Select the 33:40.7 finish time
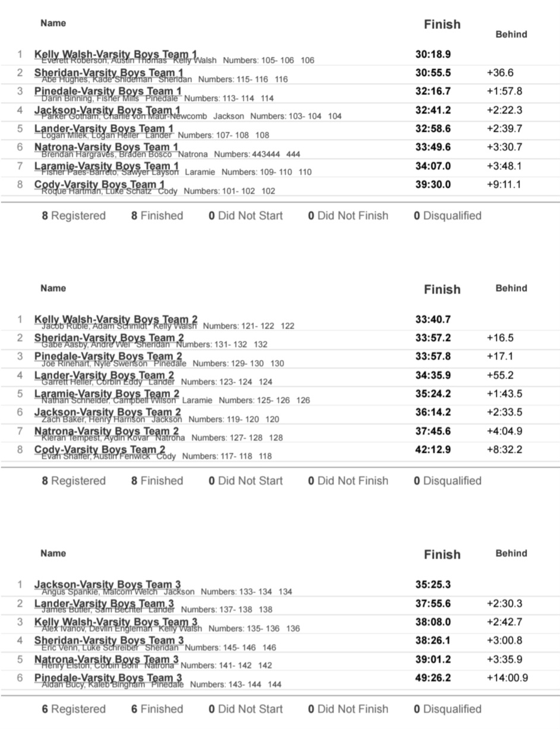560x729 pixels. tap(433, 319)
